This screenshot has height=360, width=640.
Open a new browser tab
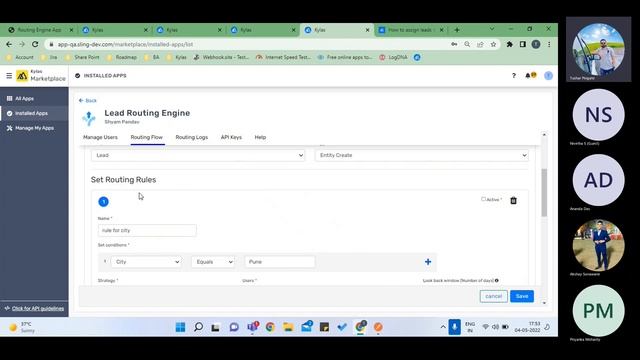point(457,30)
